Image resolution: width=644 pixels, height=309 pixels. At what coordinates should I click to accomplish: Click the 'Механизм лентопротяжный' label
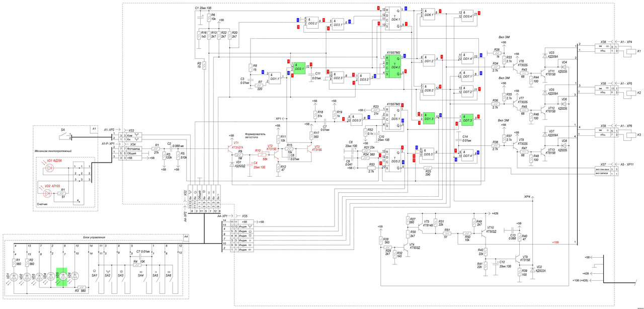point(53,151)
